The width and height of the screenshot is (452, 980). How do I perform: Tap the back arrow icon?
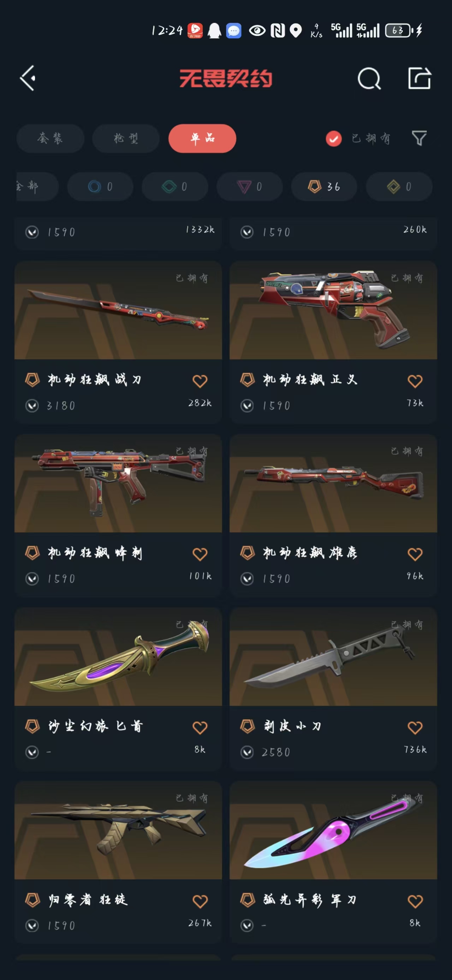28,78
